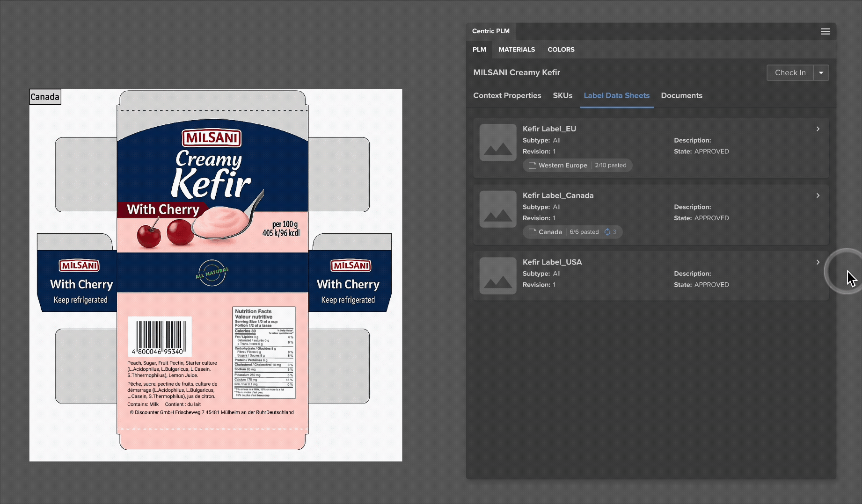
Task: Click the Kefir title text on artwork
Action: (x=211, y=183)
